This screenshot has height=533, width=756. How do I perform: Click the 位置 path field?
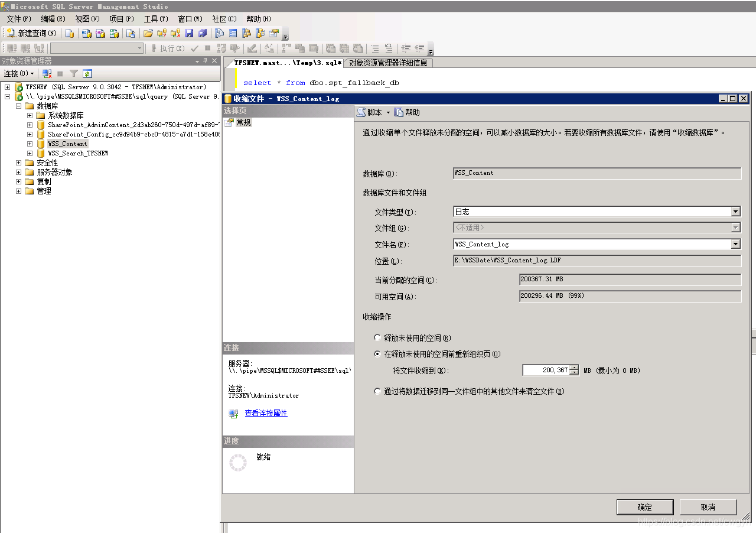pos(597,261)
